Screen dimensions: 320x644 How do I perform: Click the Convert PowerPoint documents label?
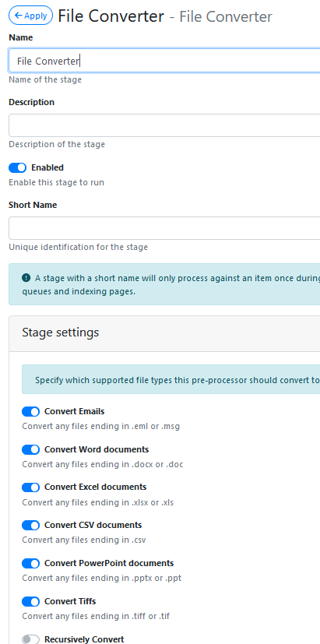pos(109,564)
